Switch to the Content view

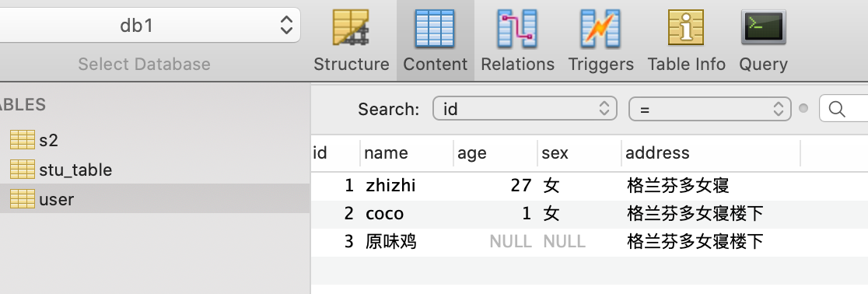(x=435, y=40)
